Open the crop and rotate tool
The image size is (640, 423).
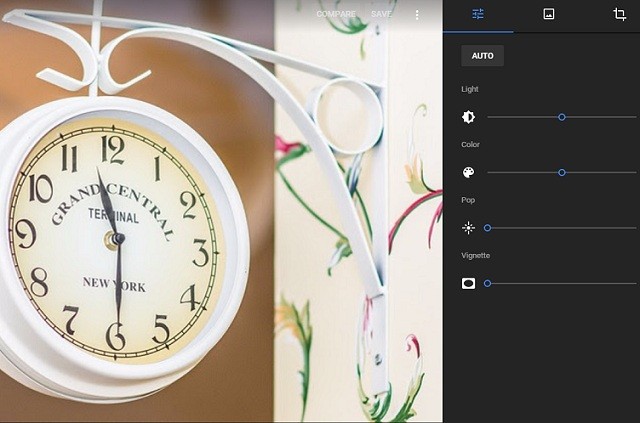coord(620,14)
